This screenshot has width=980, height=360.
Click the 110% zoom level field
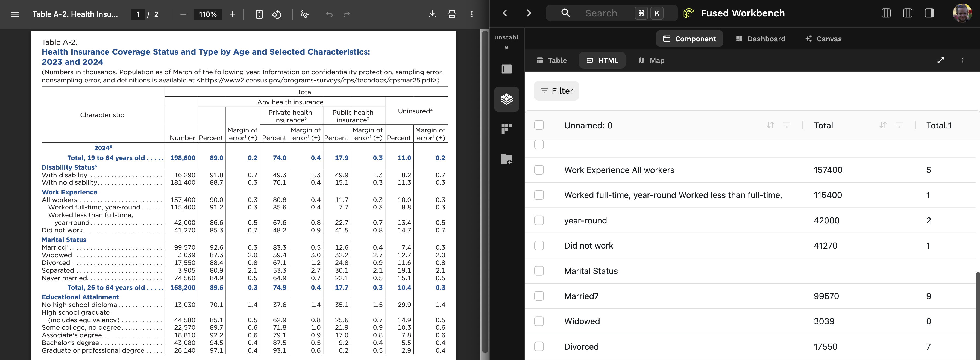point(208,14)
